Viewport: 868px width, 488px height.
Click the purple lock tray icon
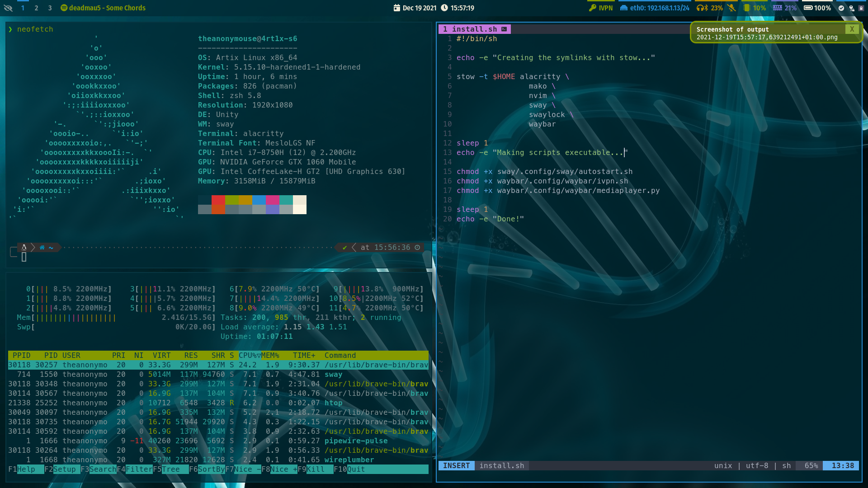click(x=861, y=8)
